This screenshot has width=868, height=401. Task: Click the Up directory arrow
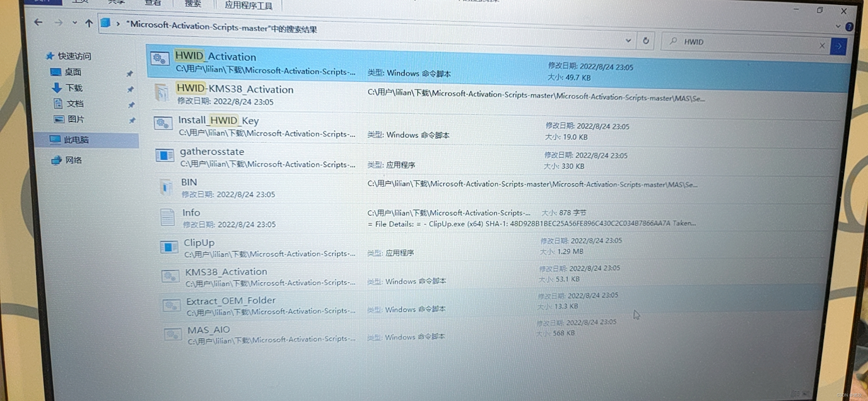pos(89,23)
